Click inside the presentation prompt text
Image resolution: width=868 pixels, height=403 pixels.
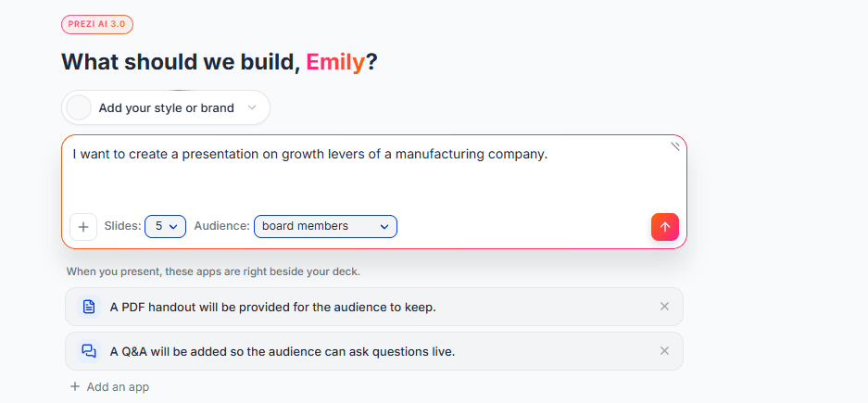[x=310, y=154]
